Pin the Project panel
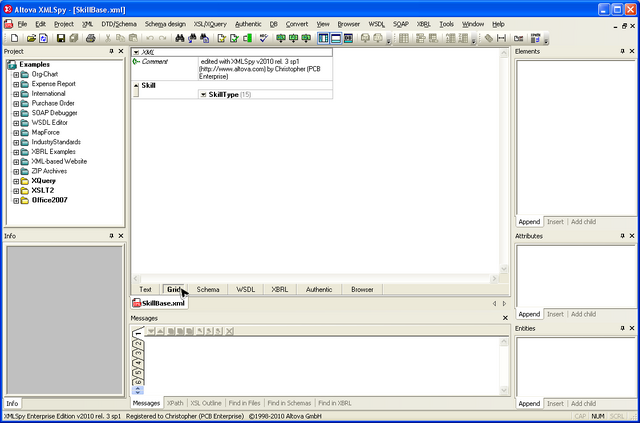Screen dimensions: 640x423 coord(111,51)
